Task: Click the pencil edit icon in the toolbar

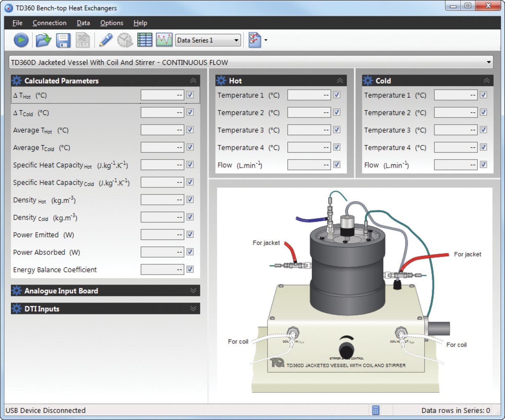Action: 106,40
